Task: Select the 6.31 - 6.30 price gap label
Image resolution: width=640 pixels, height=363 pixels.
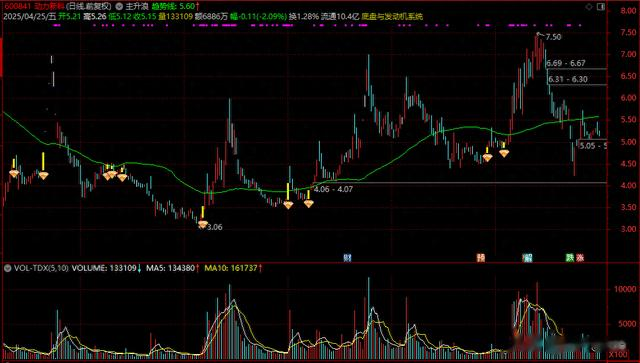Action: (x=568, y=79)
